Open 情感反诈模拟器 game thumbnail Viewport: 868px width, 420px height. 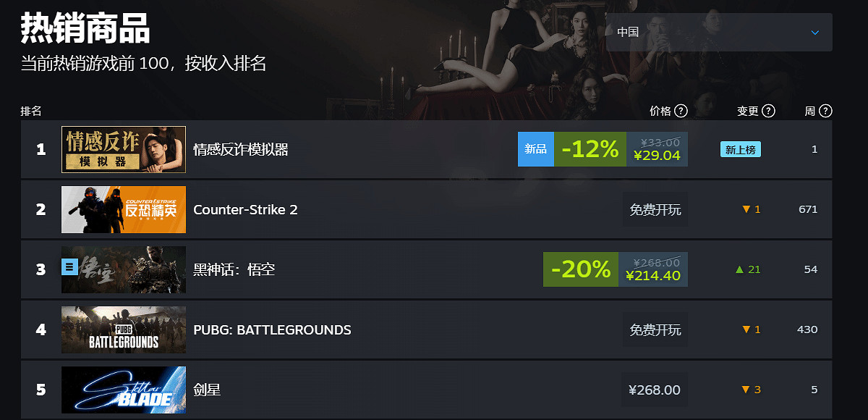tap(124, 150)
